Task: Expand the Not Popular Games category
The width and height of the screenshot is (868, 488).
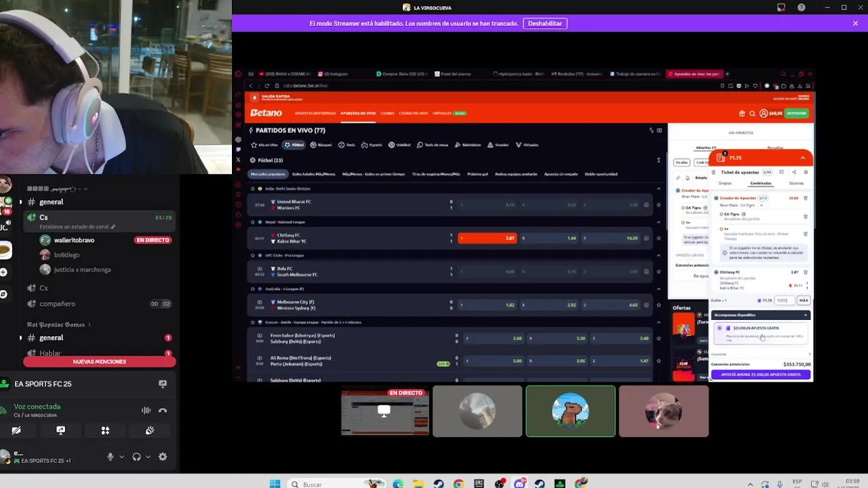Action: 58,325
